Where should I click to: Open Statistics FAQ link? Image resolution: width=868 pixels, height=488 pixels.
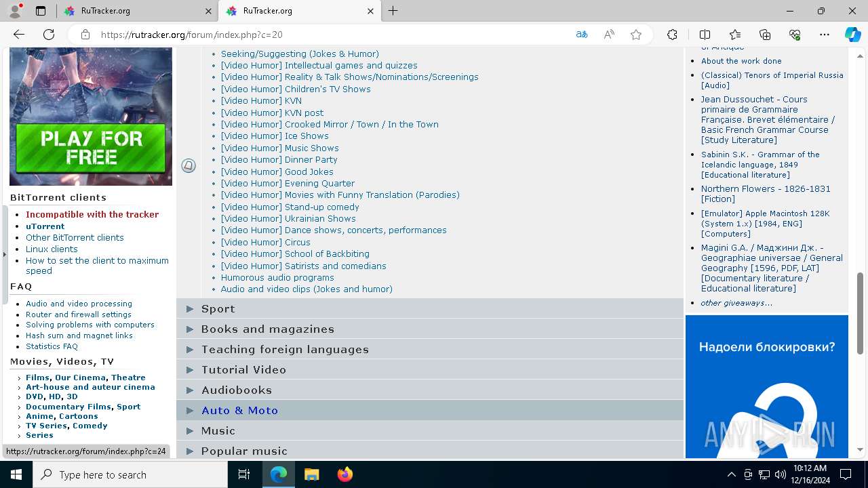[52, 346]
